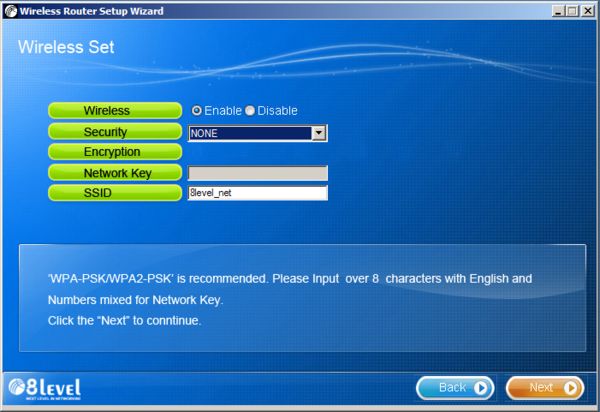This screenshot has height=412, width=600.
Task: Click the 'Numbers mixed for Network Key.' line
Action: pos(135,300)
